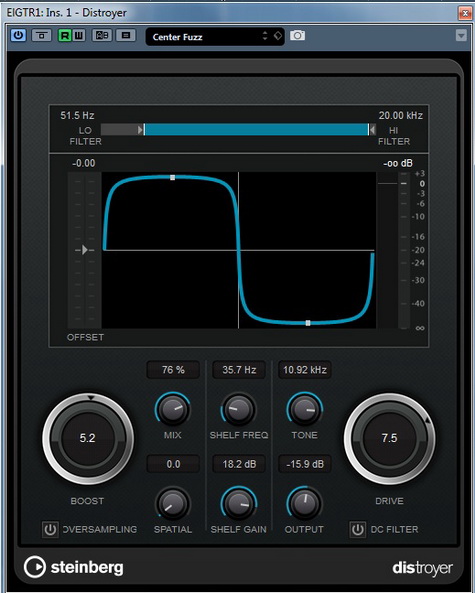Click the Boost knob showing 5.2
475x593 pixels.
(x=88, y=439)
